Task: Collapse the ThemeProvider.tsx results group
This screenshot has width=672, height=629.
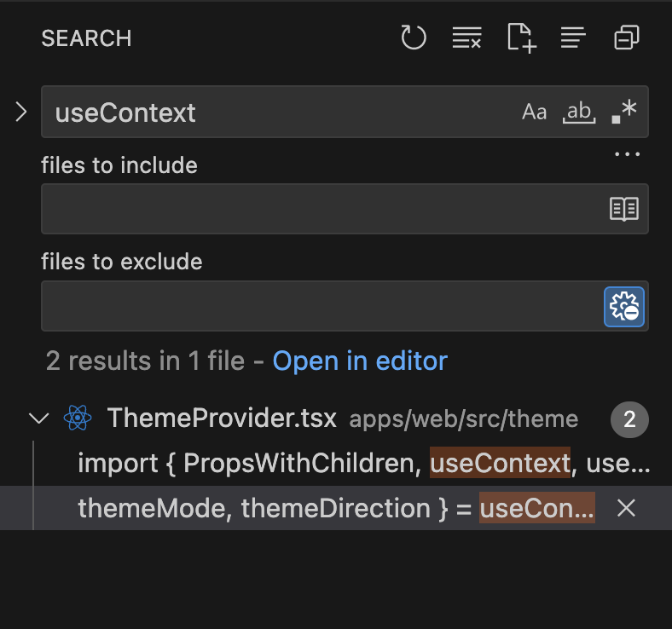Action: (38, 418)
